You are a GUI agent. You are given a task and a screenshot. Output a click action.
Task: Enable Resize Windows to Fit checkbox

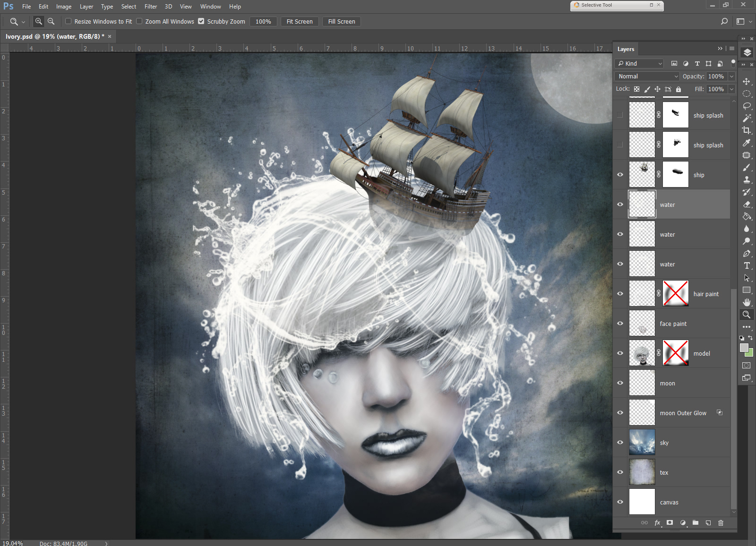(x=69, y=21)
